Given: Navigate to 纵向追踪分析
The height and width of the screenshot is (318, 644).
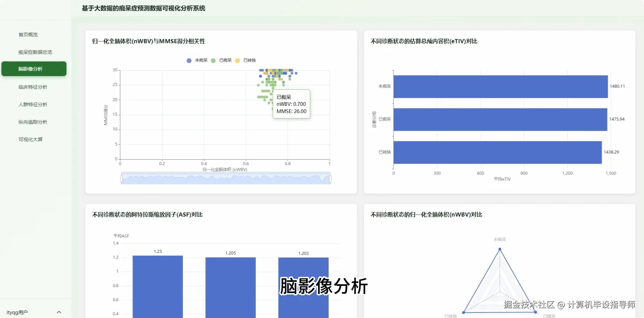Looking at the screenshot, I should point(32,122).
